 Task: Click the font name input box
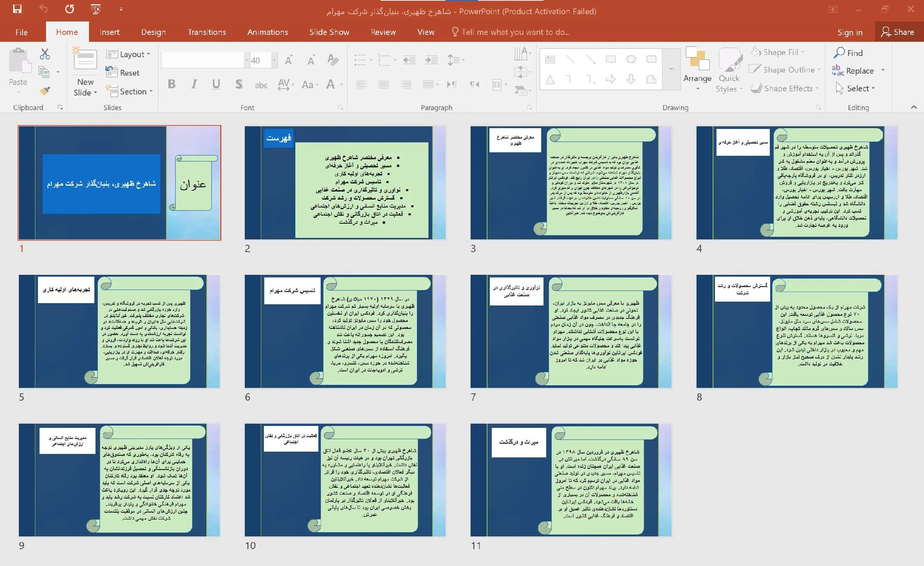pyautogui.click(x=203, y=60)
